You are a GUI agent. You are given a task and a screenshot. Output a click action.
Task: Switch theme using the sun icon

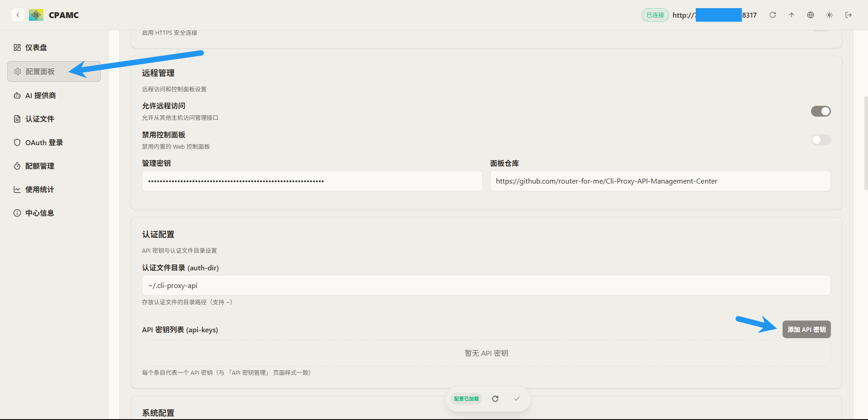point(830,15)
